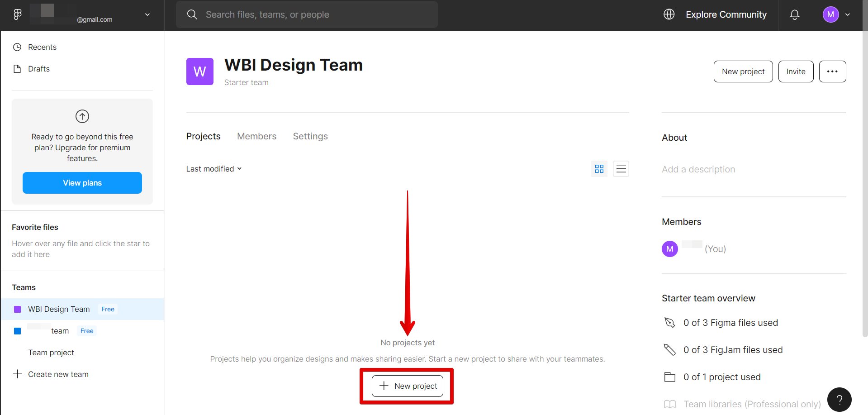Click purple square beside WBI Design Team

18,310
